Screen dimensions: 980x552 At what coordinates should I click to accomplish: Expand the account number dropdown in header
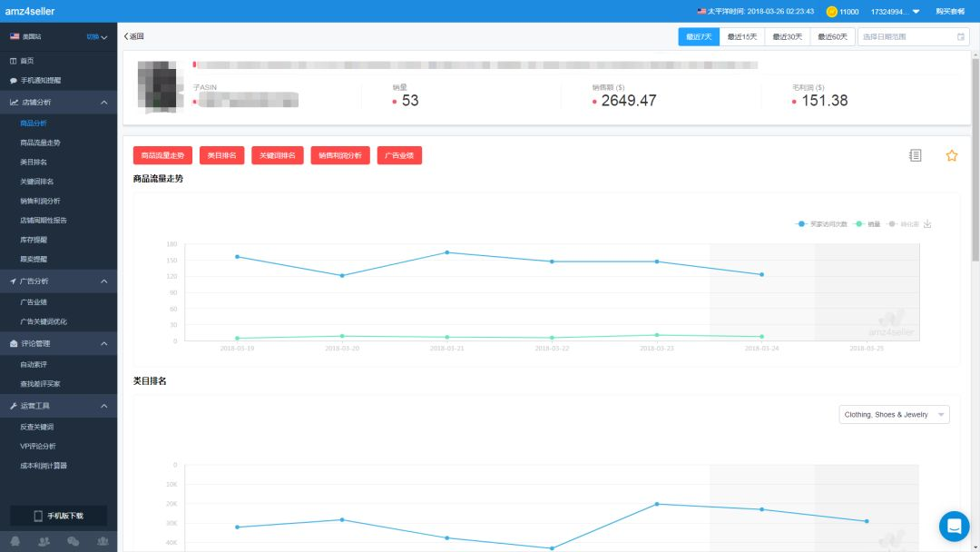[895, 12]
